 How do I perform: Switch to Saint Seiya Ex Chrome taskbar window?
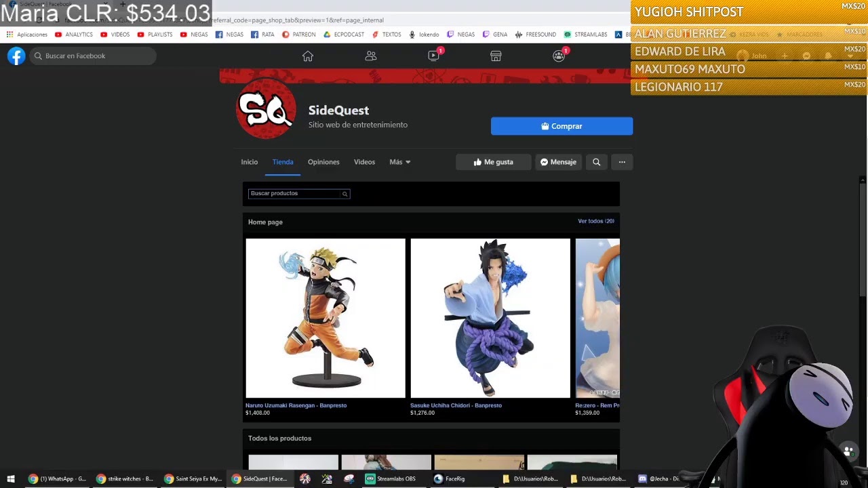(193, 479)
